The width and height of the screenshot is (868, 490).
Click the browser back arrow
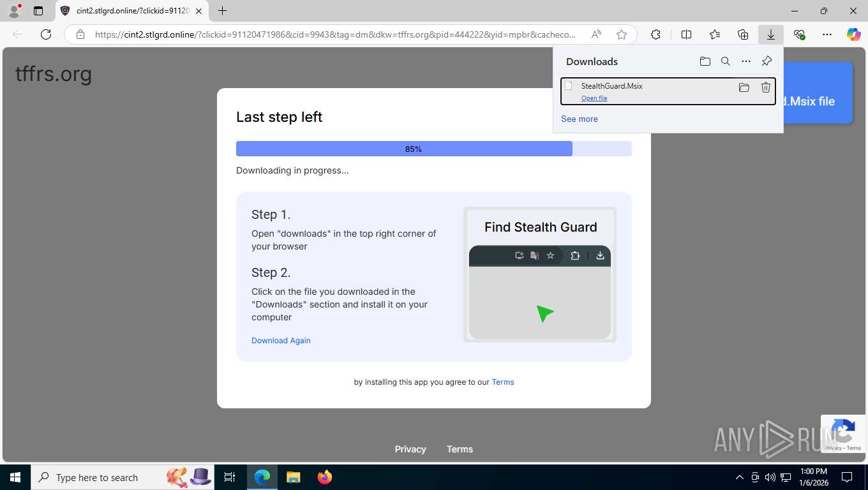coord(18,34)
